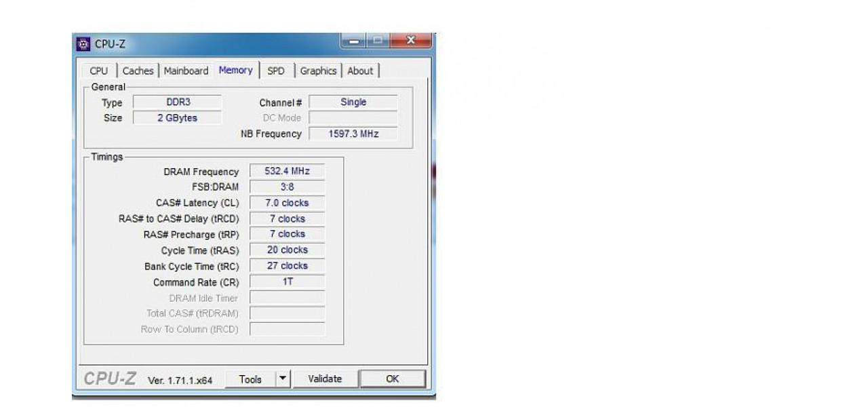The height and width of the screenshot is (407, 868).
Task: Click the NB Frequency value 1597.3 MHz
Action: [353, 134]
